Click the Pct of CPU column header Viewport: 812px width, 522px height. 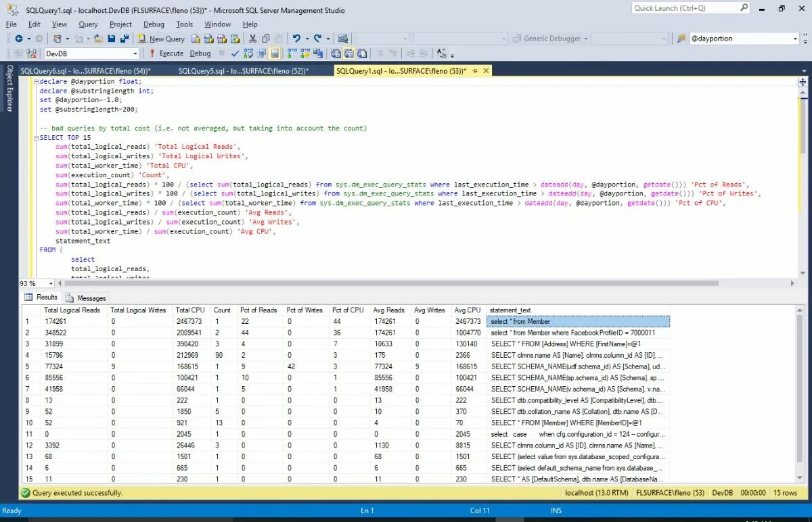[348, 310]
